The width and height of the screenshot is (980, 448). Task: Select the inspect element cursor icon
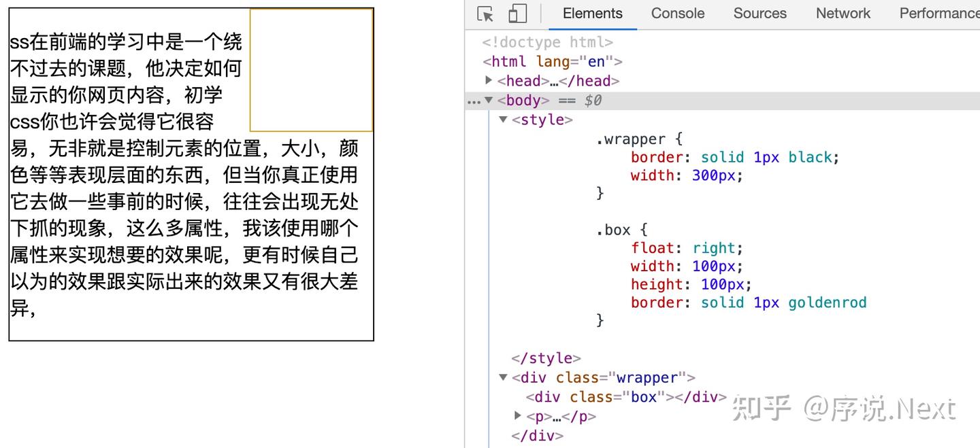(x=485, y=13)
